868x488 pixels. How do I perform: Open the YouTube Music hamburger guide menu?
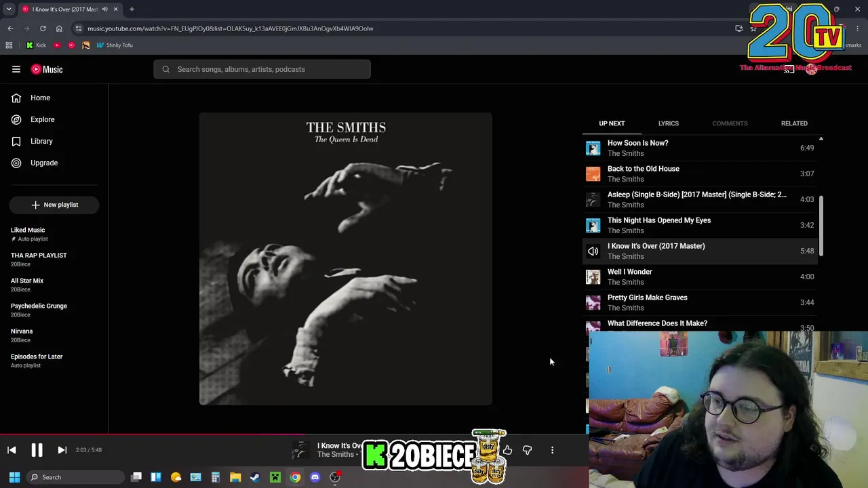point(16,69)
